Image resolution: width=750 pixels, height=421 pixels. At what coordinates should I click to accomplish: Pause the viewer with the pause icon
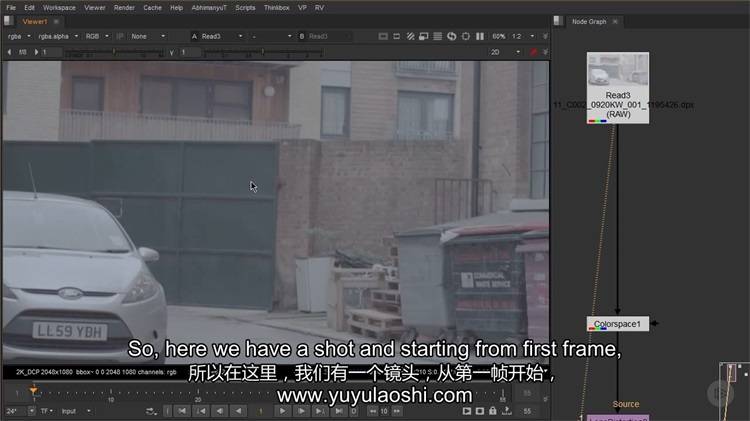point(480,36)
